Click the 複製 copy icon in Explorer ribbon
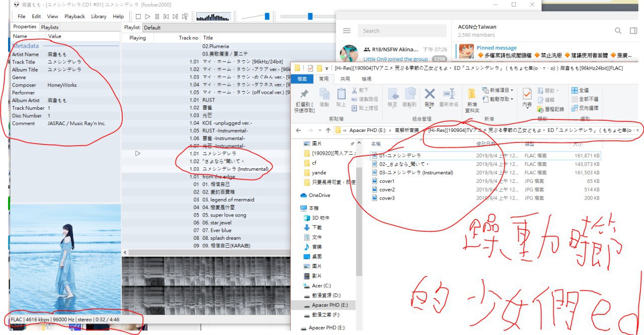The width and height of the screenshot is (644, 335). point(324,98)
